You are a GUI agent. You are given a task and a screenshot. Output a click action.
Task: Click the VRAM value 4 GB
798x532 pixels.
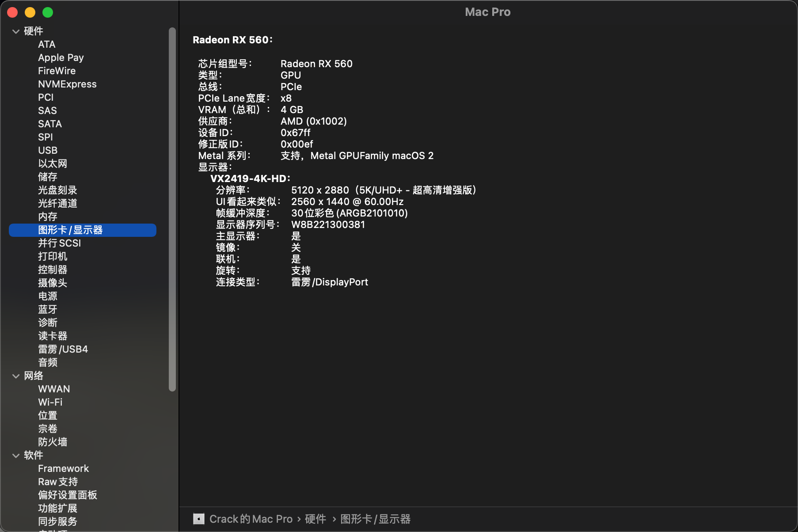[x=292, y=110]
